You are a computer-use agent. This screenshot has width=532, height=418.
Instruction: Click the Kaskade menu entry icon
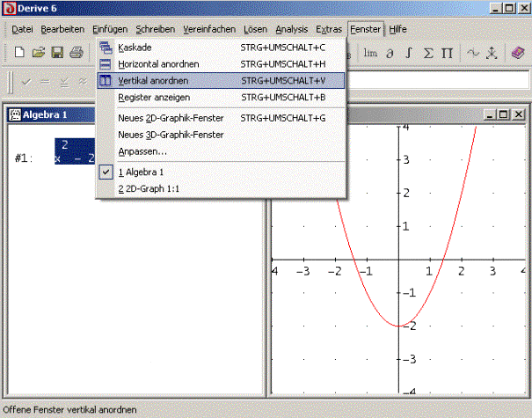pyautogui.click(x=106, y=48)
